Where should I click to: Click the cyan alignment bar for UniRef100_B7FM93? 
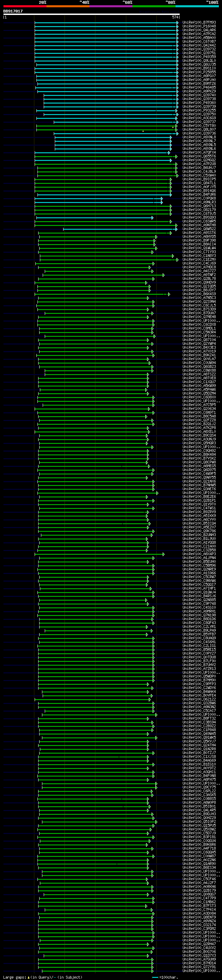tap(106, 23)
